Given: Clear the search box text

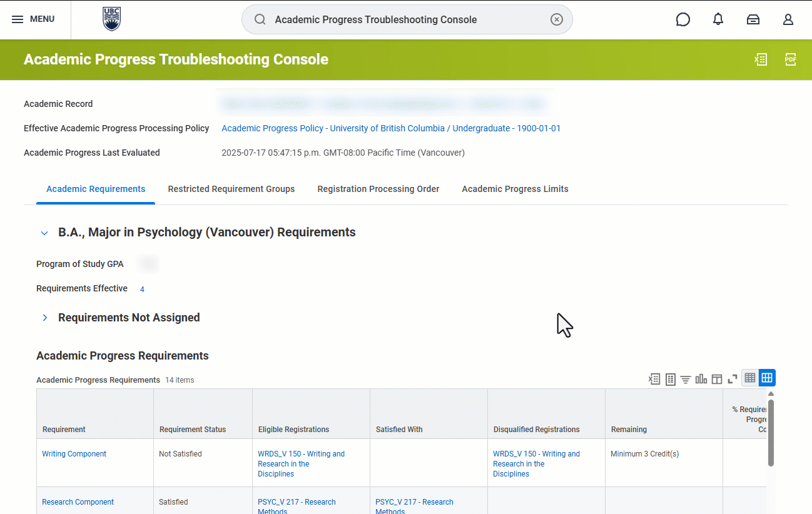Looking at the screenshot, I should [557, 19].
